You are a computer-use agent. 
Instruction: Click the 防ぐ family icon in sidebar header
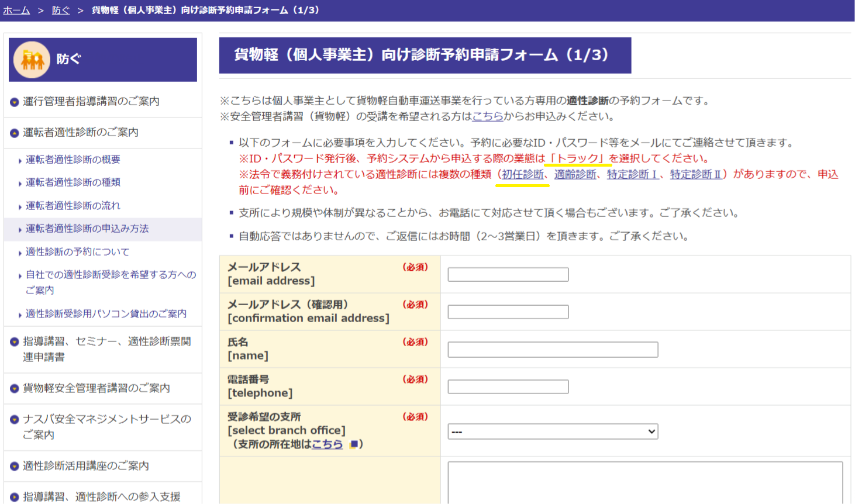point(32,60)
